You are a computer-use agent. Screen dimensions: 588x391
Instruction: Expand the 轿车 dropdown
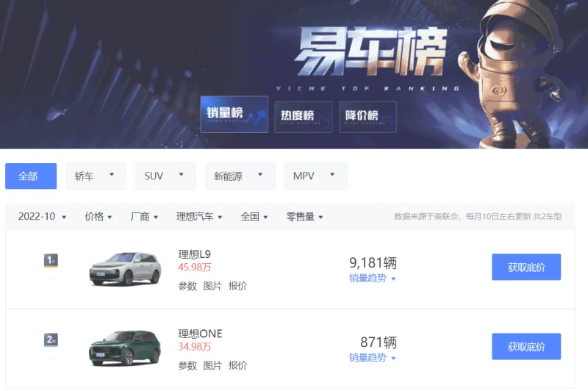coord(96,176)
